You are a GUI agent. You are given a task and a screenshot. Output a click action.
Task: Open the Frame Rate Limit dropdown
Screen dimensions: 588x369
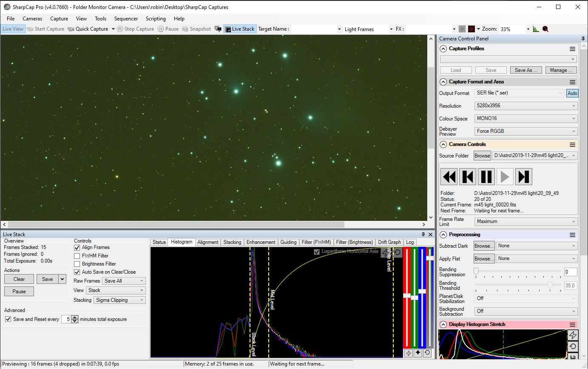click(x=526, y=221)
